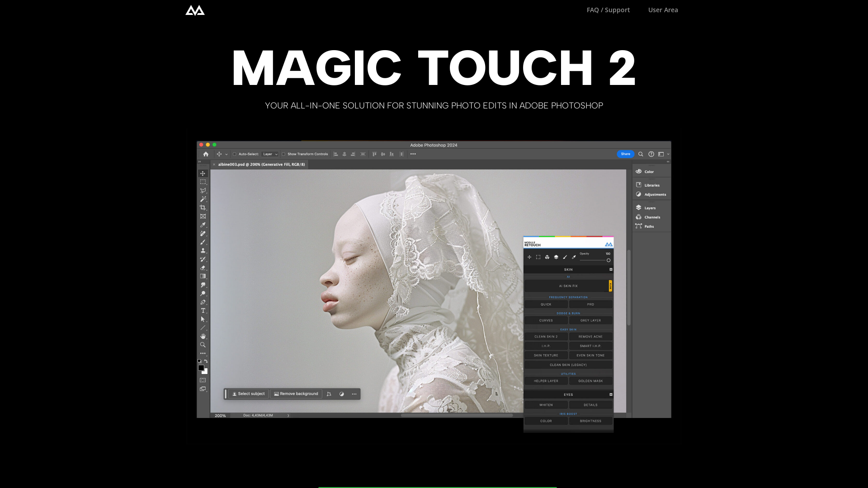Click the vertical scrollbar of the canvas
868x488 pixels.
629,287
